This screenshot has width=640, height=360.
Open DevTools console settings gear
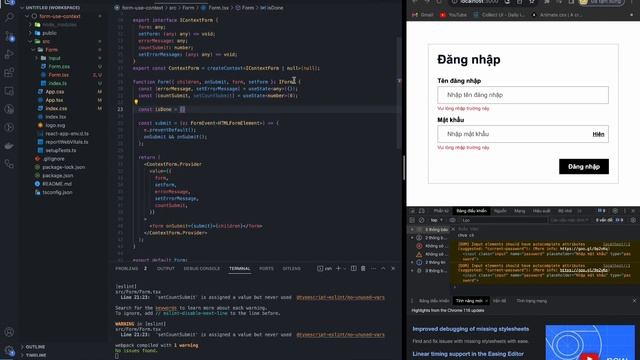pyautogui.click(x=633, y=220)
